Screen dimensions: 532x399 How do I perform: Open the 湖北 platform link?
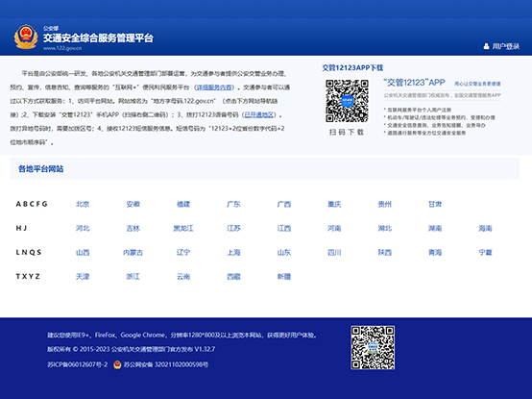[x=385, y=228]
